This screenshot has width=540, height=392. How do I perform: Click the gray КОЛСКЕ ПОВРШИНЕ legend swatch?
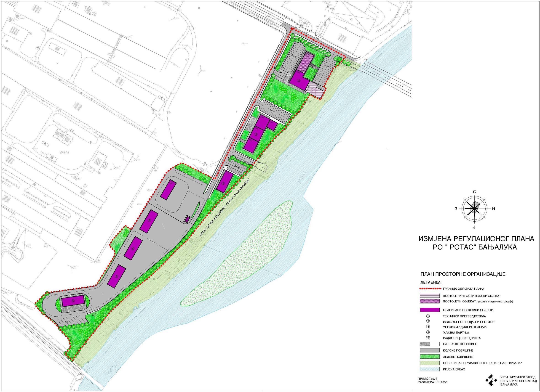(x=429, y=350)
